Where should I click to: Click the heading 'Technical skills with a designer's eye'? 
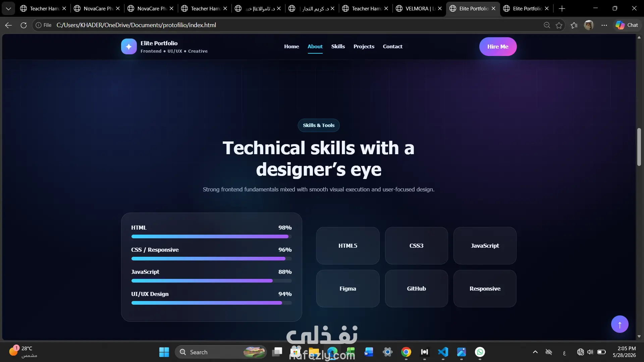click(x=319, y=159)
